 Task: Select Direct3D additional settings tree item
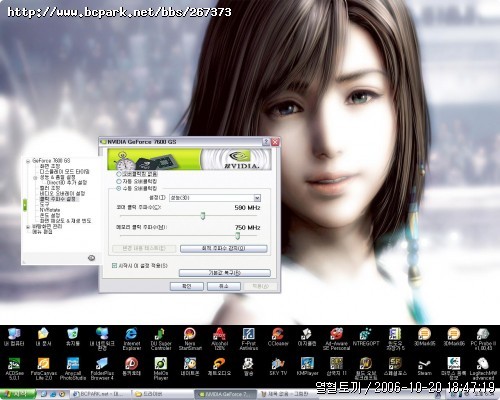(x=67, y=183)
